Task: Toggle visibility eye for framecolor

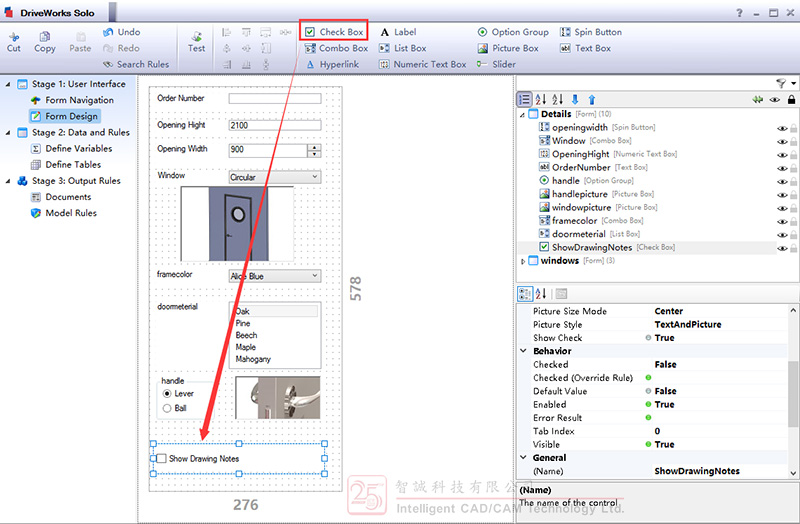Action: 782,222
